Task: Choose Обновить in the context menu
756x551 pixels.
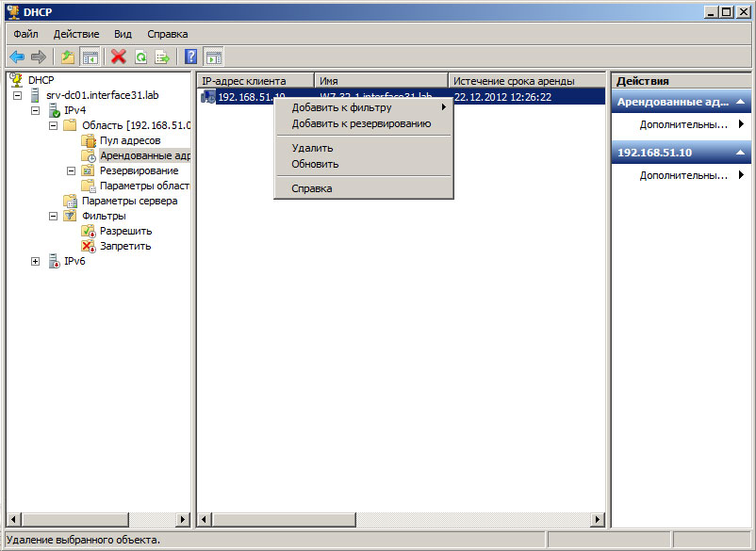Action: coord(364,164)
